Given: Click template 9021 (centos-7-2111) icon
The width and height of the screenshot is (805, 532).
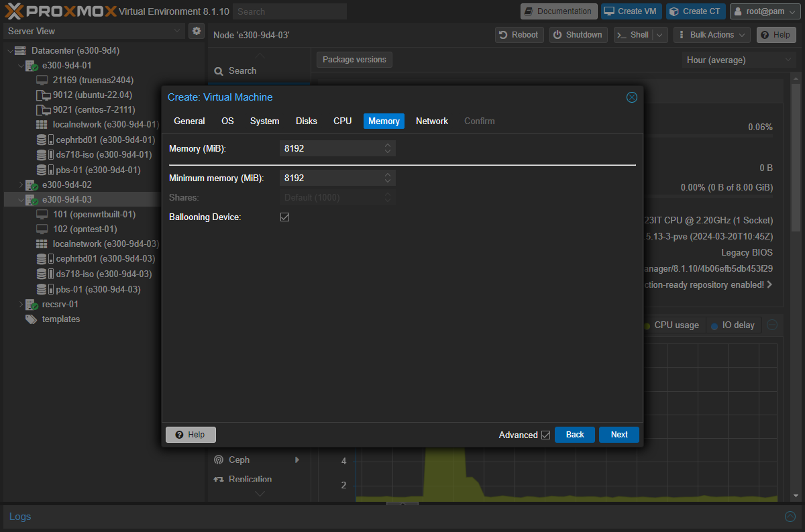Looking at the screenshot, I should pos(43,110).
